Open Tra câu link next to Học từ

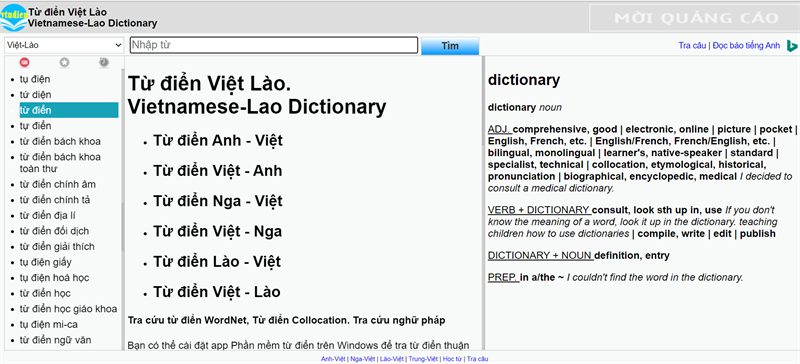478,359
